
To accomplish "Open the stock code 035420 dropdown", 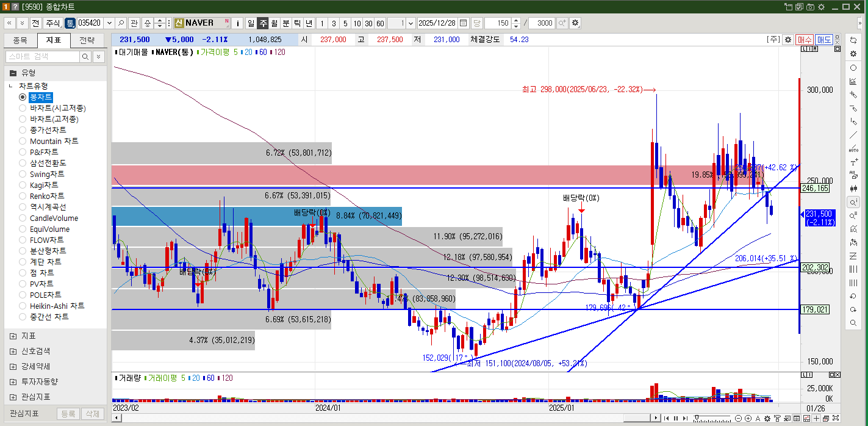I will [x=109, y=23].
